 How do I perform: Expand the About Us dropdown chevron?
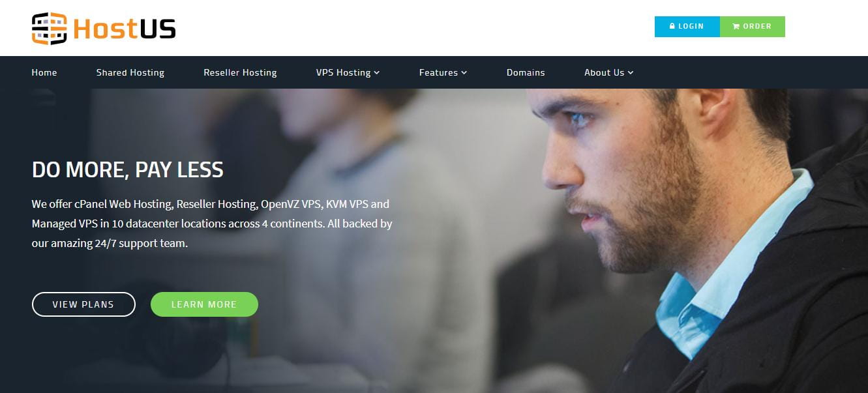631,73
